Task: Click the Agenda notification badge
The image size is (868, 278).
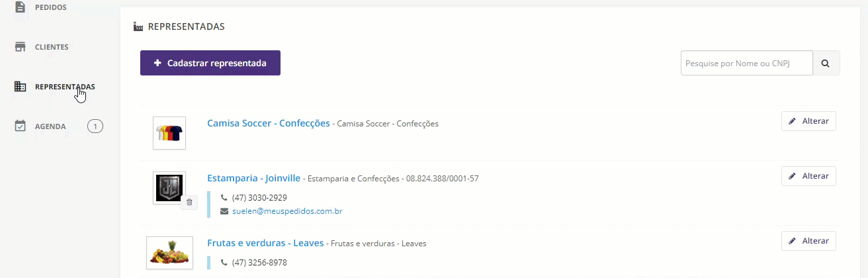Action: pos(95,126)
